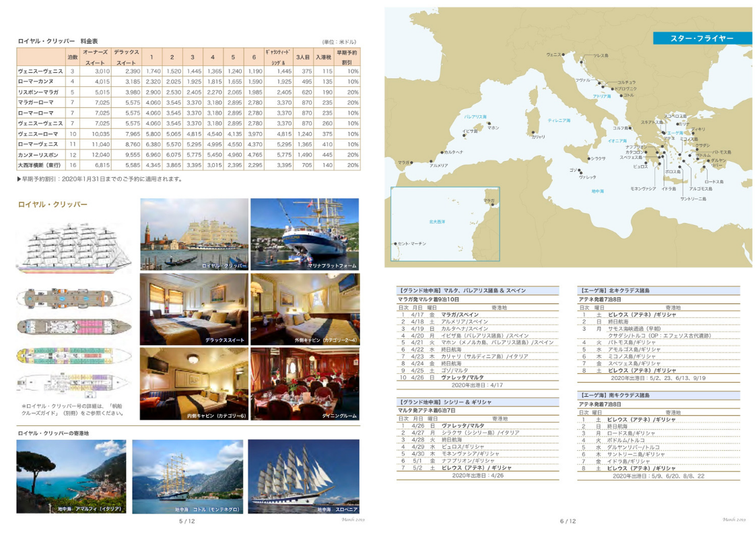Select page number 5 / 12
The height and width of the screenshot is (535, 756).
[x=187, y=521]
